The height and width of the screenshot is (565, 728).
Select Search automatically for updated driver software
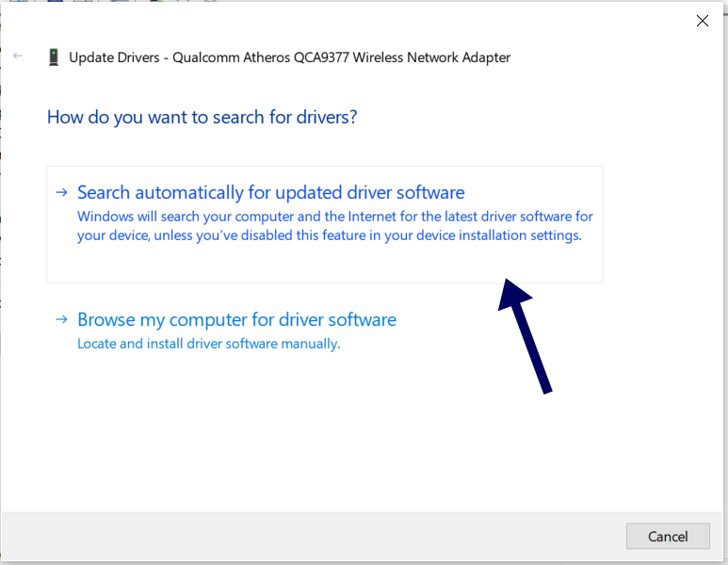[270, 192]
